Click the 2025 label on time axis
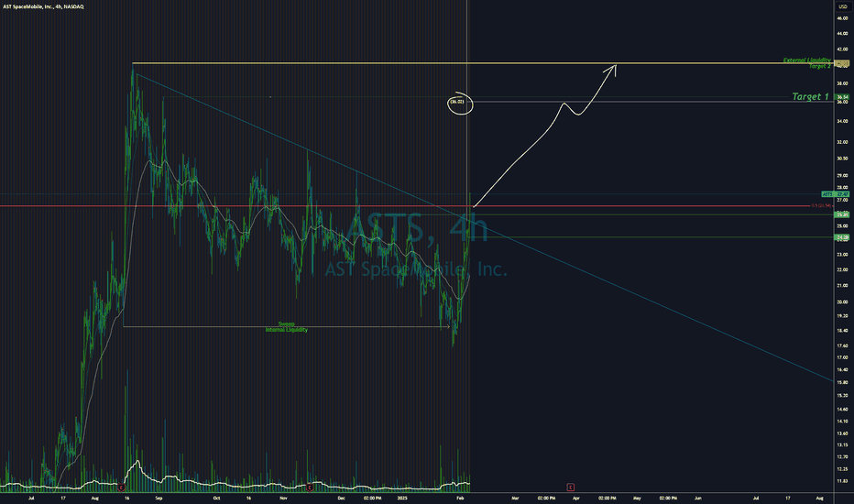Viewport: 854px width, 504px height. click(x=402, y=498)
